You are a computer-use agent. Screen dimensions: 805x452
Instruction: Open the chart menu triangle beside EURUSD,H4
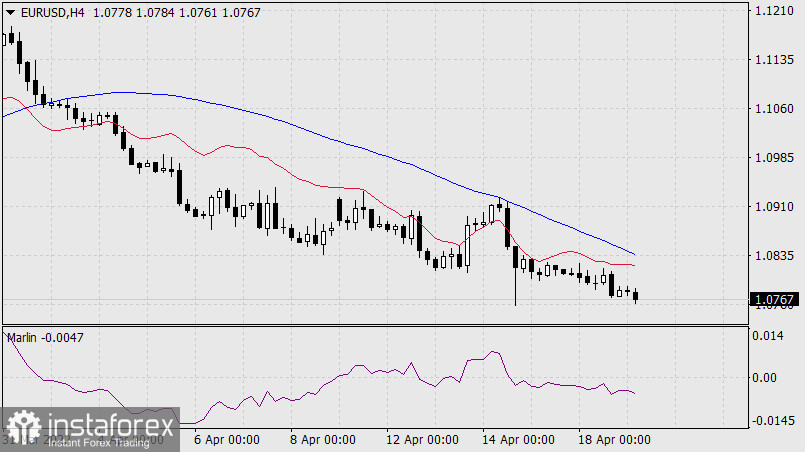pos(10,13)
